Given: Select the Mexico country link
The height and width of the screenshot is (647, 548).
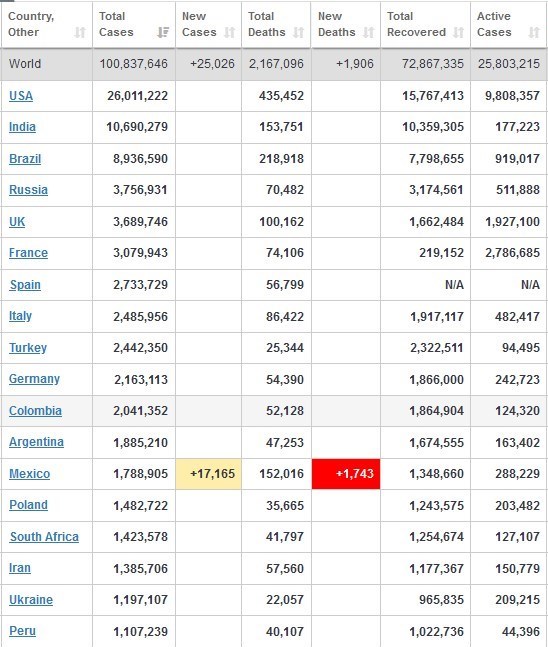Looking at the screenshot, I should pyautogui.click(x=29, y=474).
